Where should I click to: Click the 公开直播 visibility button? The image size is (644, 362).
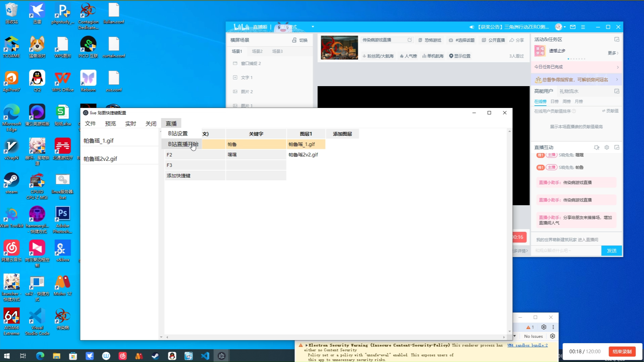click(493, 40)
